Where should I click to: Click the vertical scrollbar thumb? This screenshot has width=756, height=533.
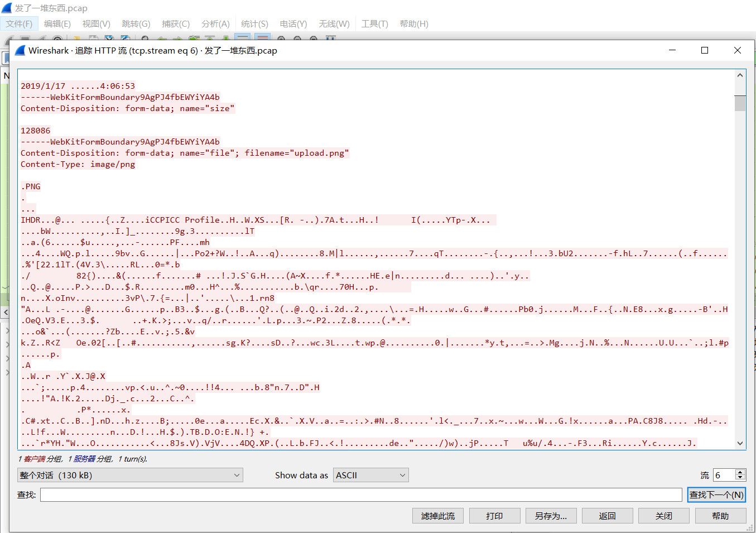[740, 103]
